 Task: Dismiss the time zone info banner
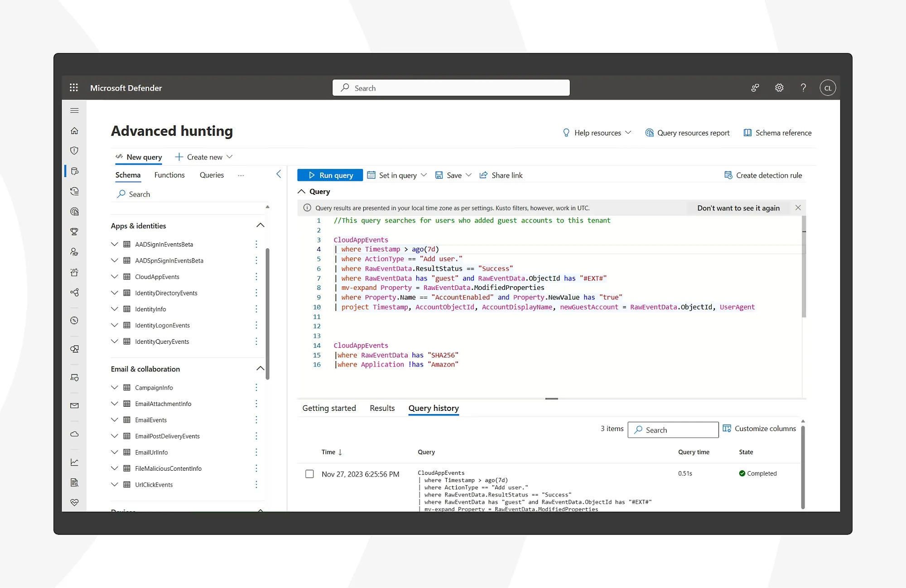point(798,207)
